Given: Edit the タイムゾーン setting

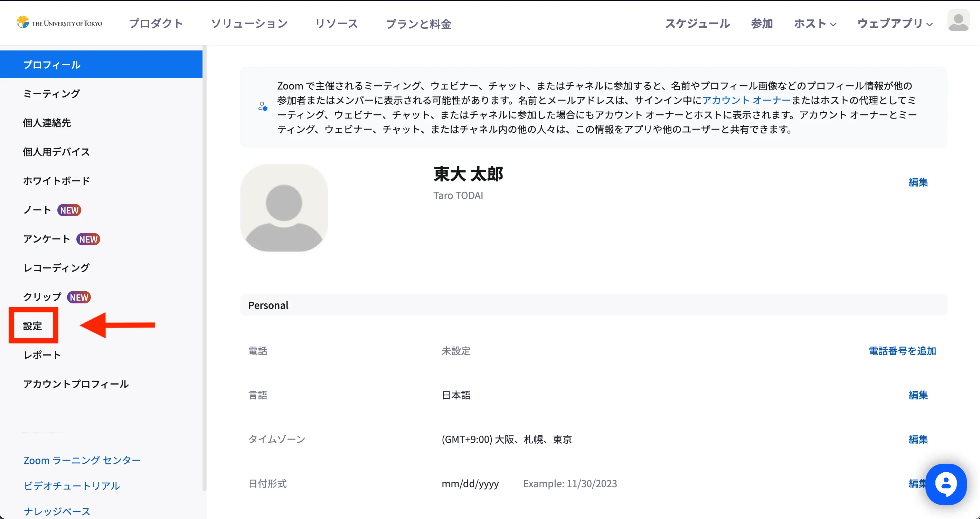Looking at the screenshot, I should (x=918, y=439).
